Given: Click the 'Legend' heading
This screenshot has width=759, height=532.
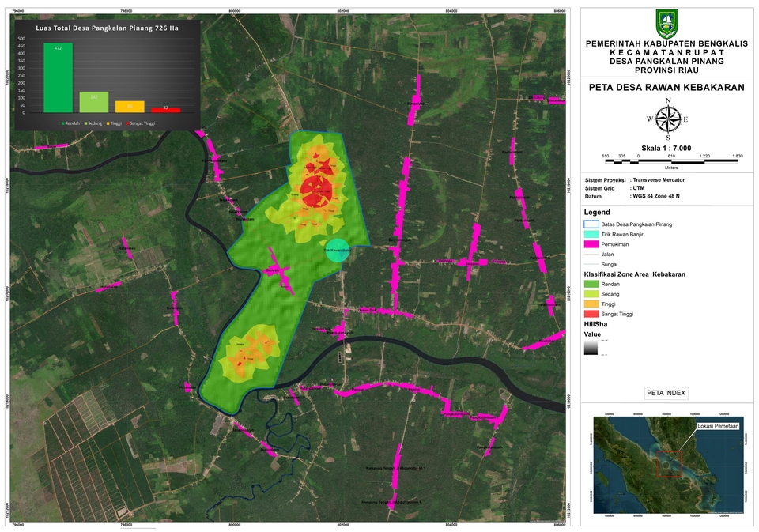Looking at the screenshot, I should tap(597, 212).
